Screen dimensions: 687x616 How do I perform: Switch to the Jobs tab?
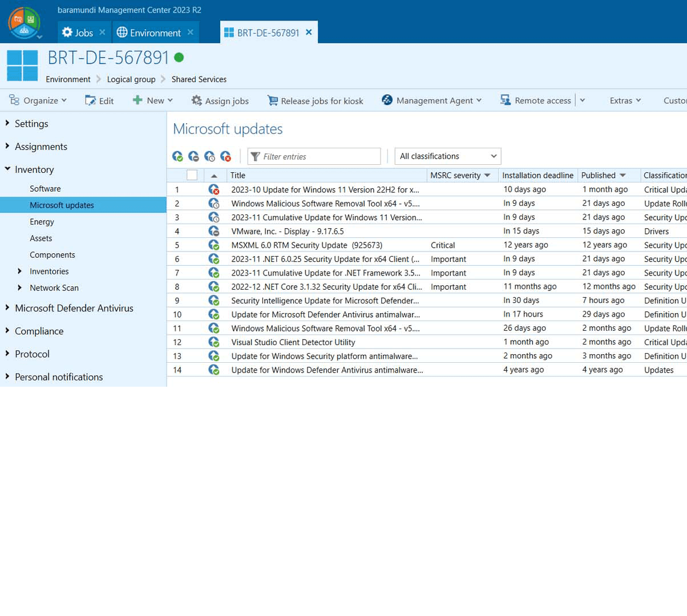coord(84,33)
